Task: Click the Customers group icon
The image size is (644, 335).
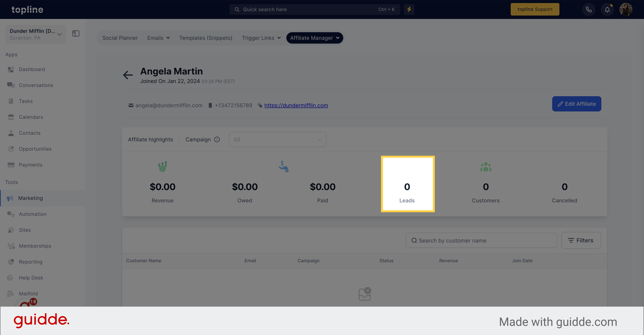Action: [486, 167]
